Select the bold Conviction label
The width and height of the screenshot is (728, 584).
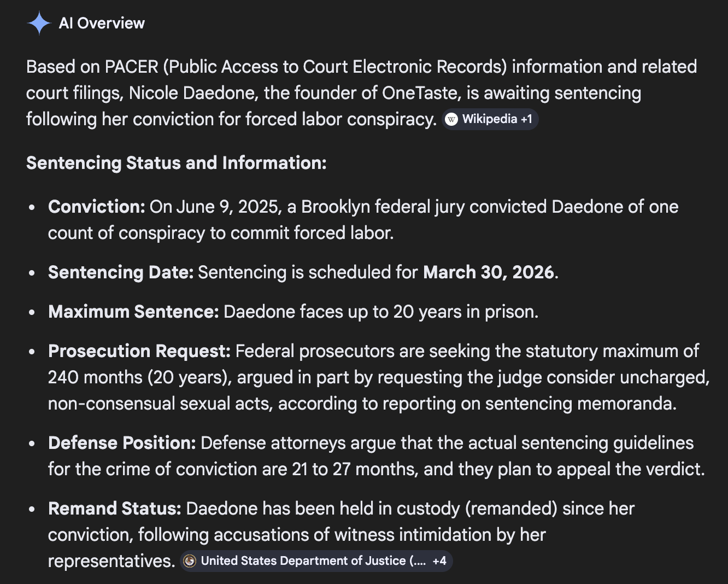(96, 207)
